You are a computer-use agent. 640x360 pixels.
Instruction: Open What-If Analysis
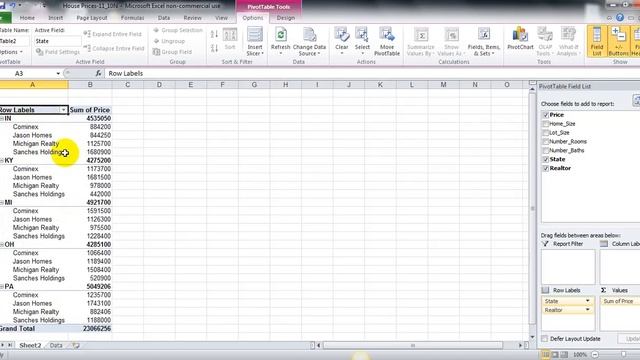pos(569,41)
